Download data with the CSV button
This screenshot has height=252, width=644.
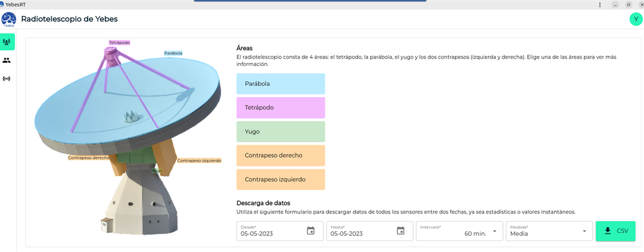pyautogui.click(x=616, y=231)
